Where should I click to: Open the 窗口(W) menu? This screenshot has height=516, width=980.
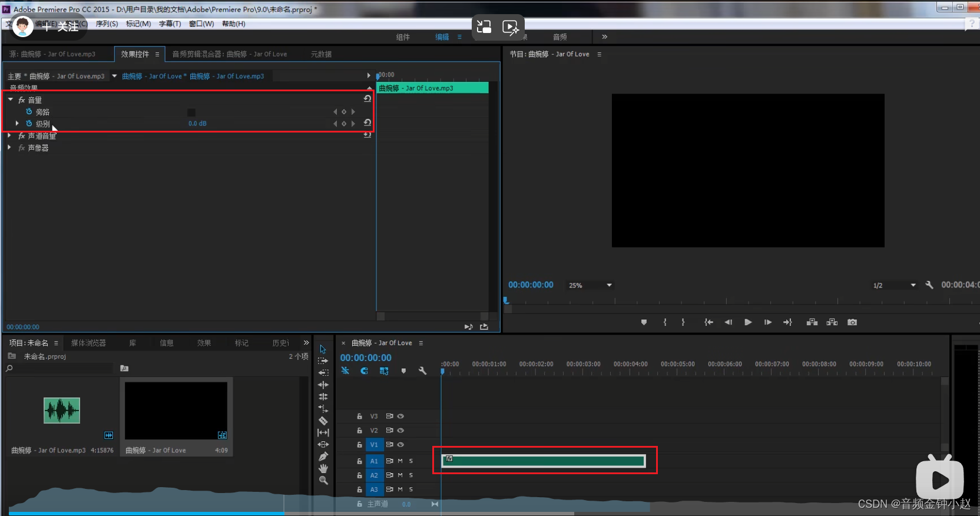pos(201,24)
